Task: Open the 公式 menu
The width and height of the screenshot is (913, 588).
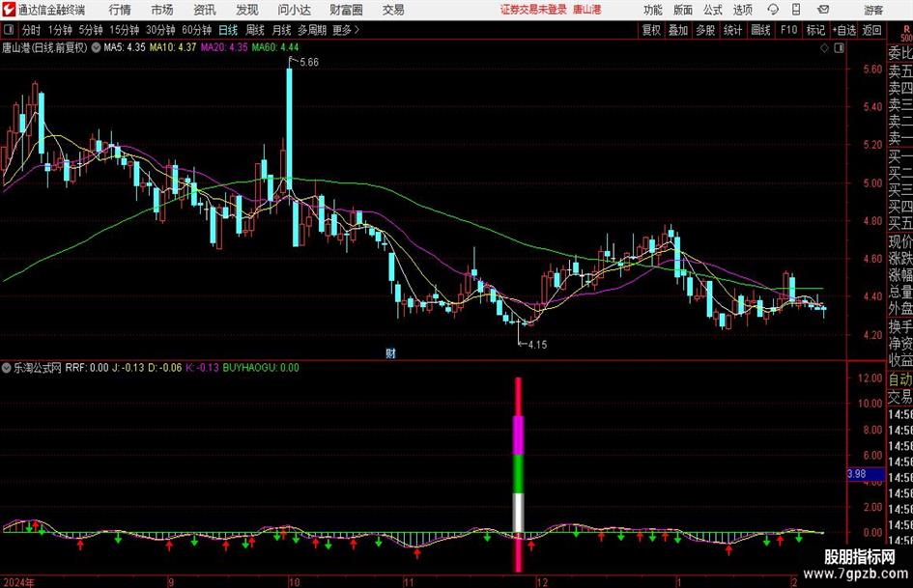Action: click(713, 10)
